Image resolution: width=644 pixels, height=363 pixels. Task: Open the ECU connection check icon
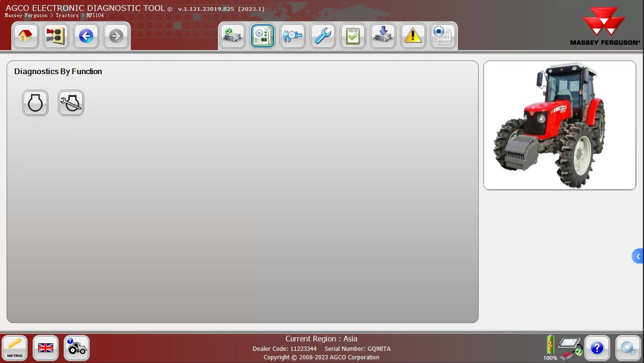click(232, 36)
